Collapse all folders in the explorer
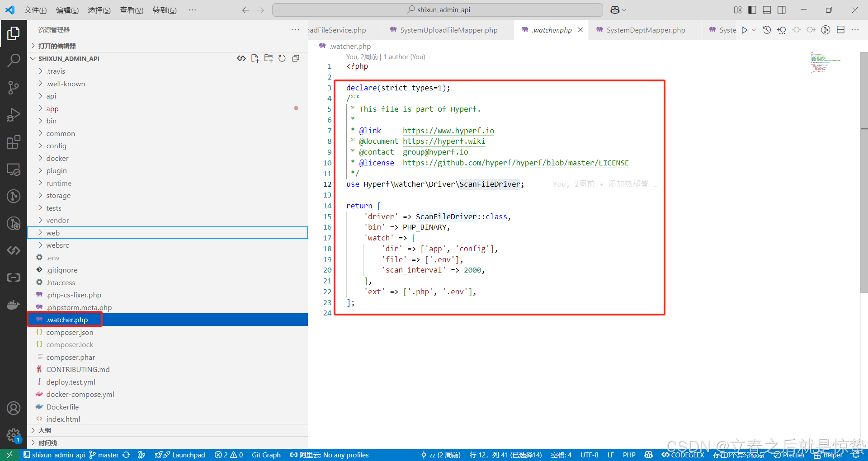 (295, 58)
